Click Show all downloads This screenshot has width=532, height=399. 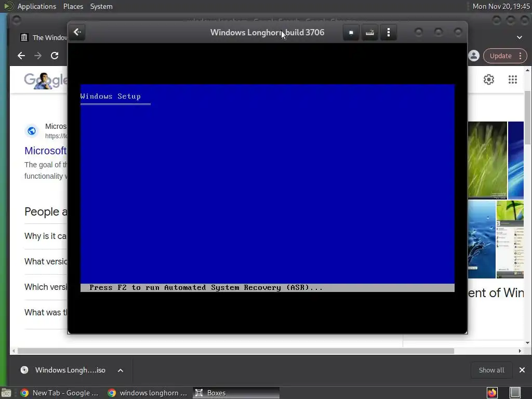pos(491,370)
